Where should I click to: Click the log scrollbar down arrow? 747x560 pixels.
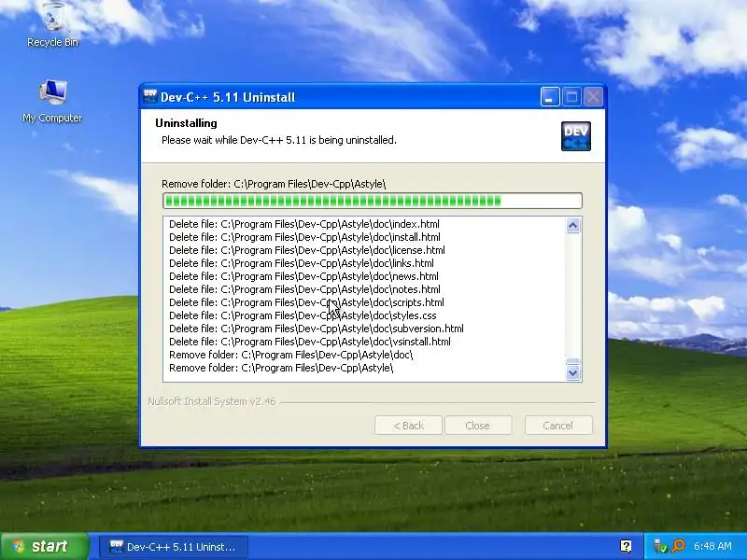point(573,372)
